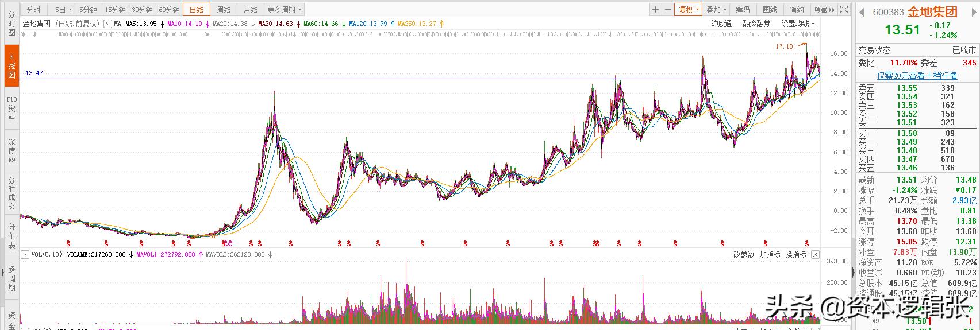Viewport: 980px width, 330px height.
Task: Click the 委比 11.70% value
Action: pyautogui.click(x=904, y=63)
